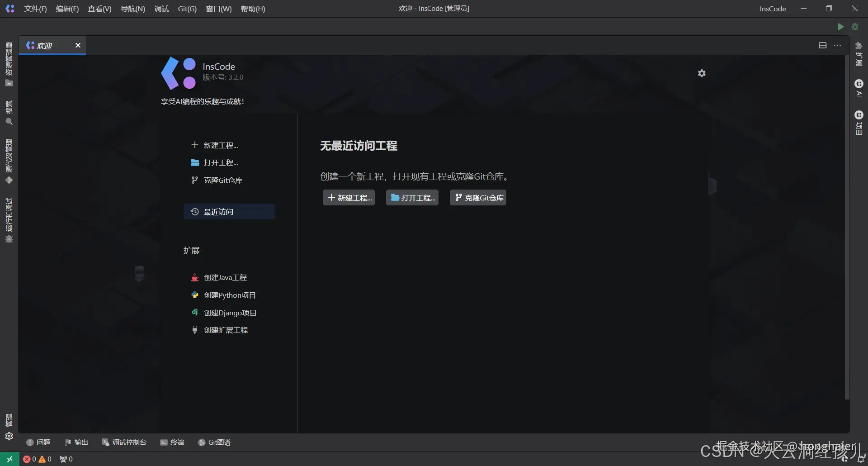Screen dimensions: 868x466
Task: Open welcome page settings gear
Action: pyautogui.click(x=702, y=73)
